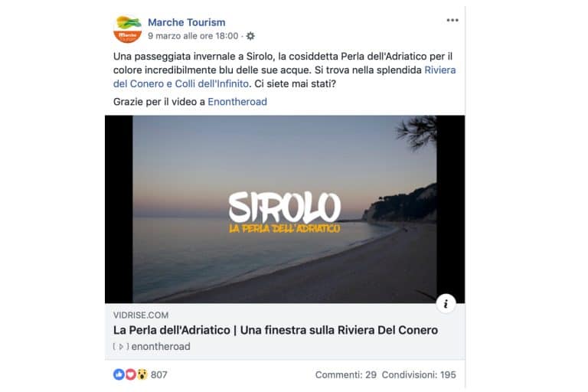View the 807 reactions count
588x392 pixels.
pos(159,374)
